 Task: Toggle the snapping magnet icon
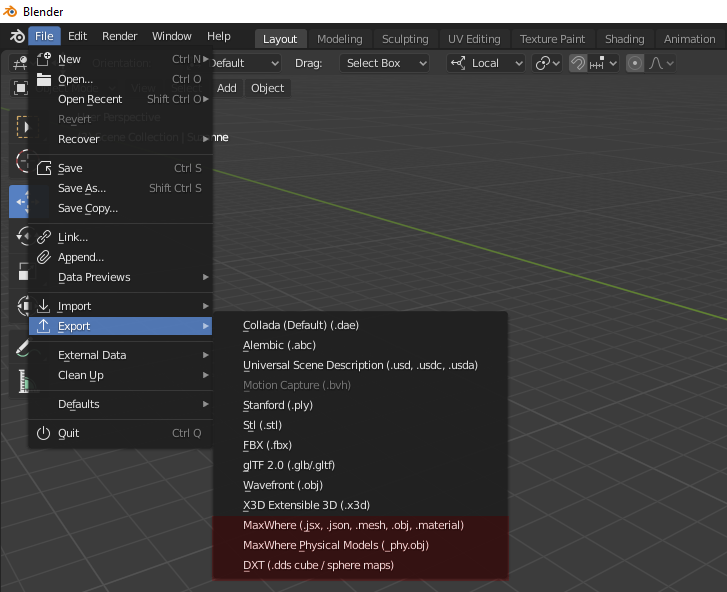(578, 63)
